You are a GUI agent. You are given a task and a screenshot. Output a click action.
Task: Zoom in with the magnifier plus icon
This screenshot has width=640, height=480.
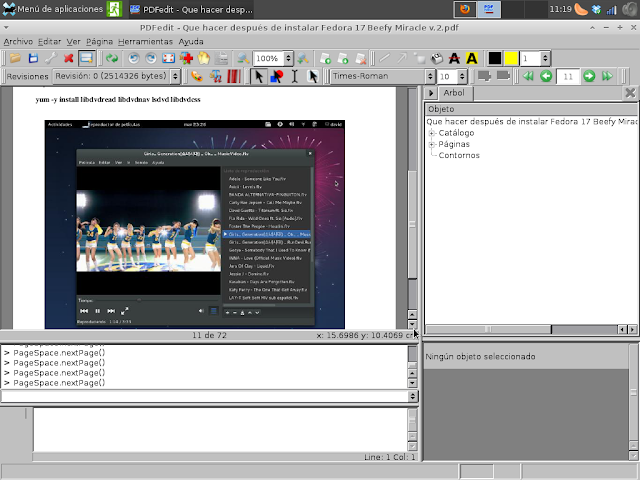[303, 58]
